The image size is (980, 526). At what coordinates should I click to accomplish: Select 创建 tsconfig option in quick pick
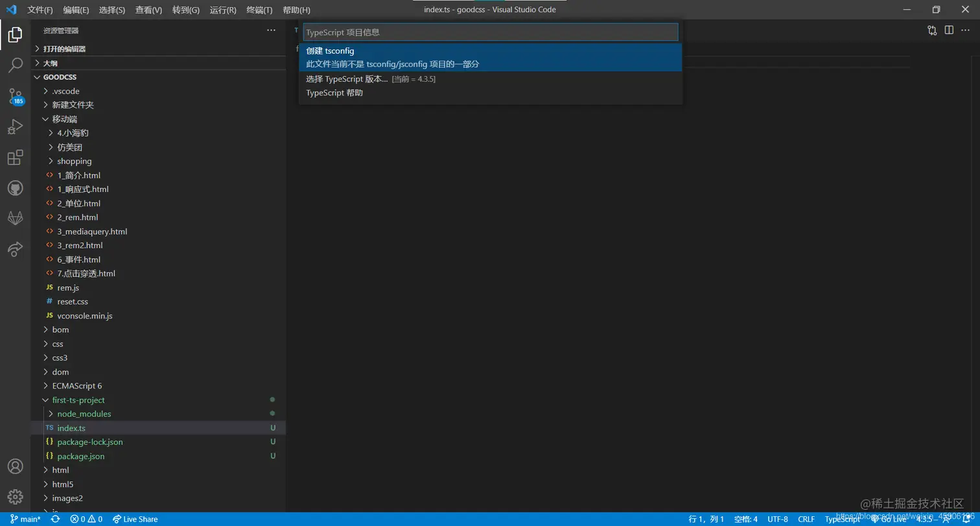click(491, 57)
